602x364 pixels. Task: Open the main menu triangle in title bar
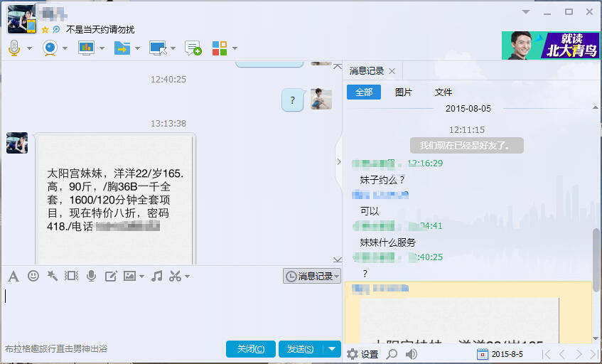[526, 12]
